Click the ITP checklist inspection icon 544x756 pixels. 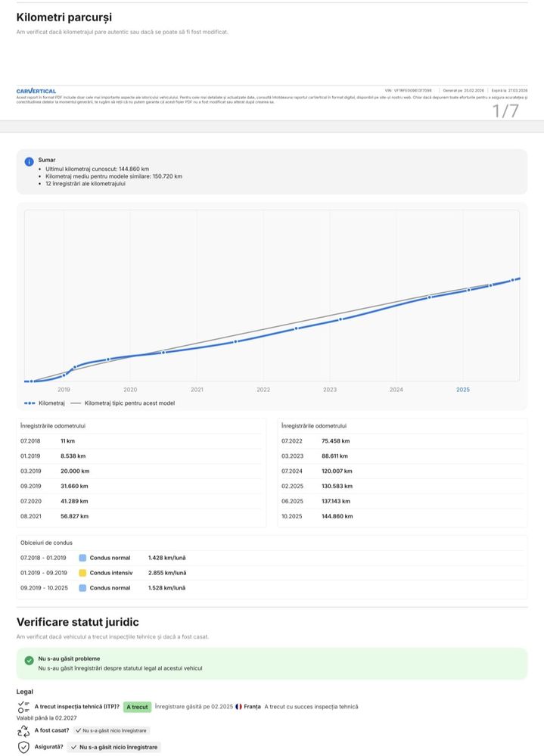23,707
